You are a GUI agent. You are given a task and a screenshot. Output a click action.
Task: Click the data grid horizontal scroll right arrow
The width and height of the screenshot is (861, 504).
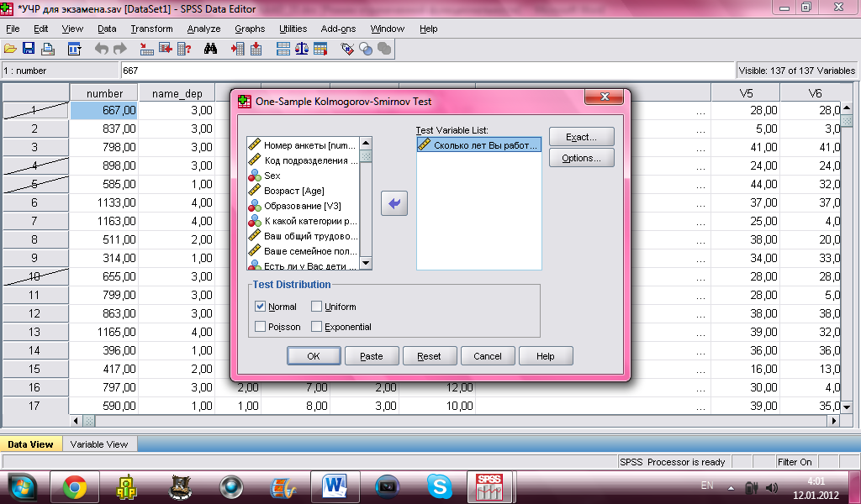click(x=835, y=421)
